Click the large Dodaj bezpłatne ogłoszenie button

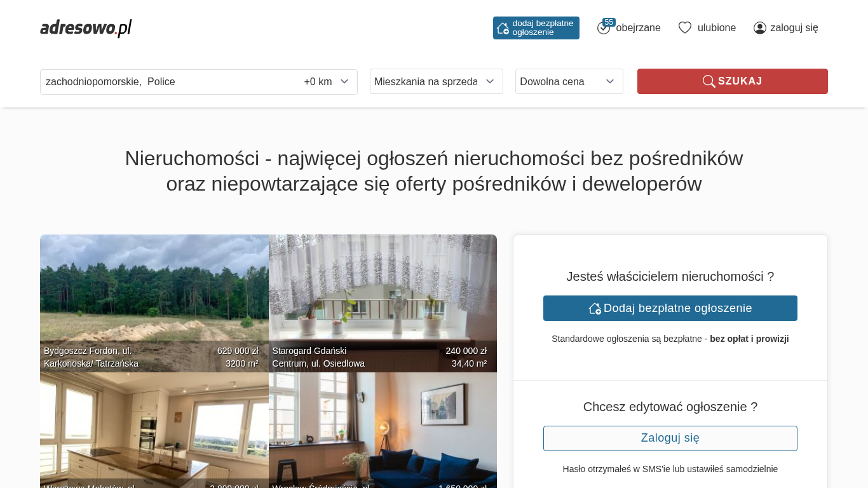(x=670, y=308)
